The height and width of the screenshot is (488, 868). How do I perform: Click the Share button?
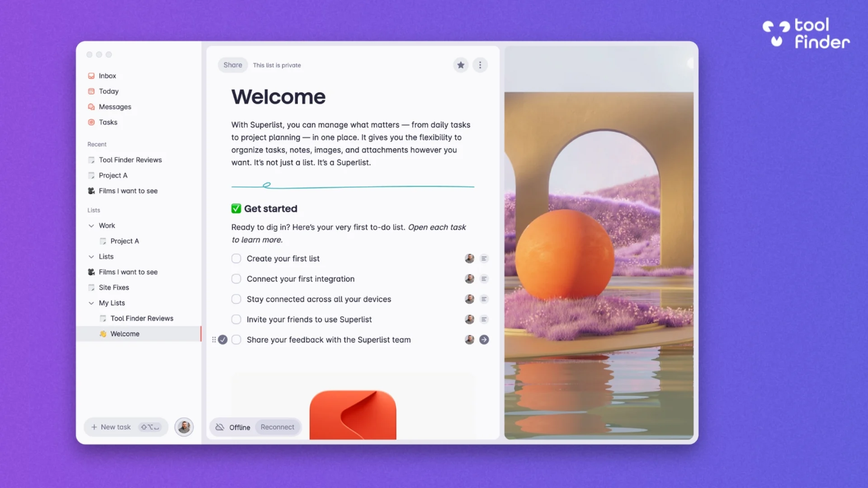coord(232,65)
